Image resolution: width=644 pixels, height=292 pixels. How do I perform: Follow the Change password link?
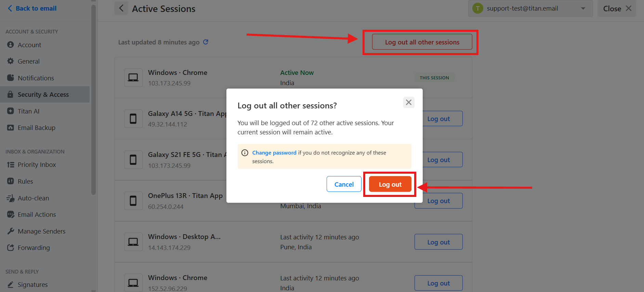pyautogui.click(x=274, y=153)
